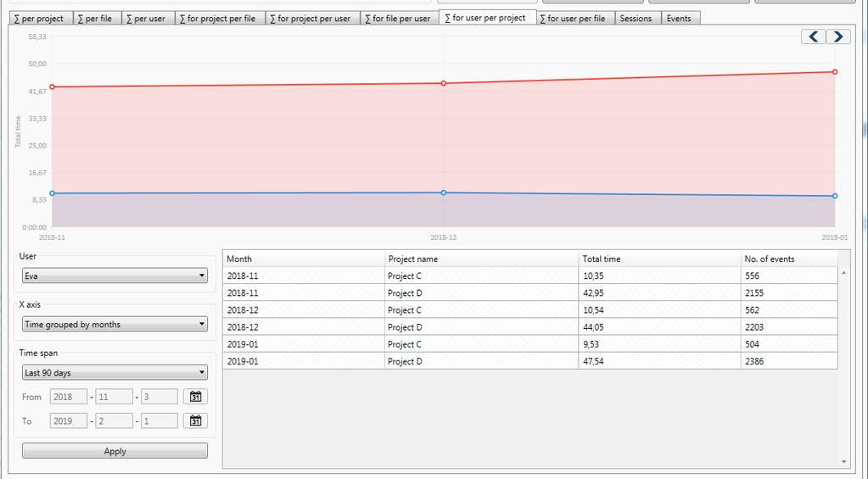Image resolution: width=868 pixels, height=479 pixels.
Task: Switch to the Events tab
Action: pyautogui.click(x=680, y=19)
